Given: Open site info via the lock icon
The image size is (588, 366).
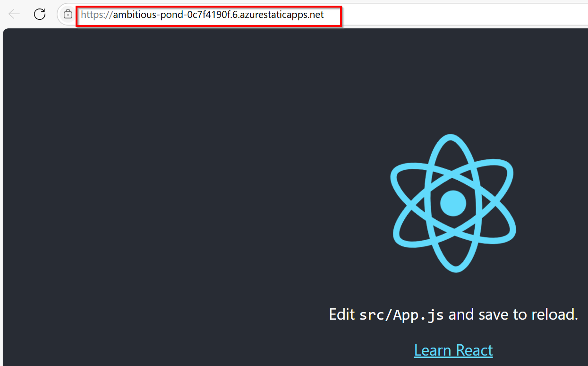Looking at the screenshot, I should [x=68, y=15].
